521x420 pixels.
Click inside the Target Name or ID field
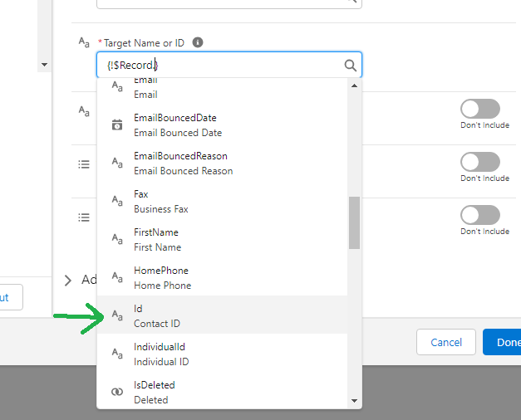[x=219, y=65]
